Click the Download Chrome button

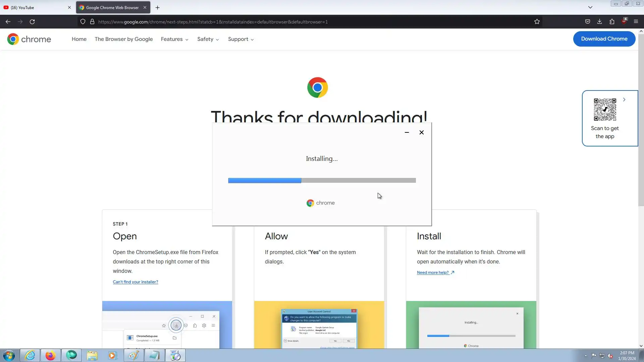point(604,39)
